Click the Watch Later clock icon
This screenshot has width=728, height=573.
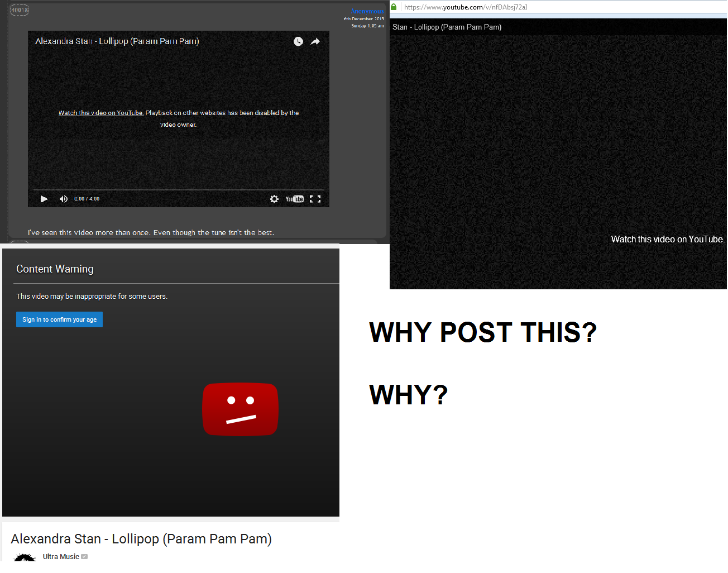(x=298, y=41)
